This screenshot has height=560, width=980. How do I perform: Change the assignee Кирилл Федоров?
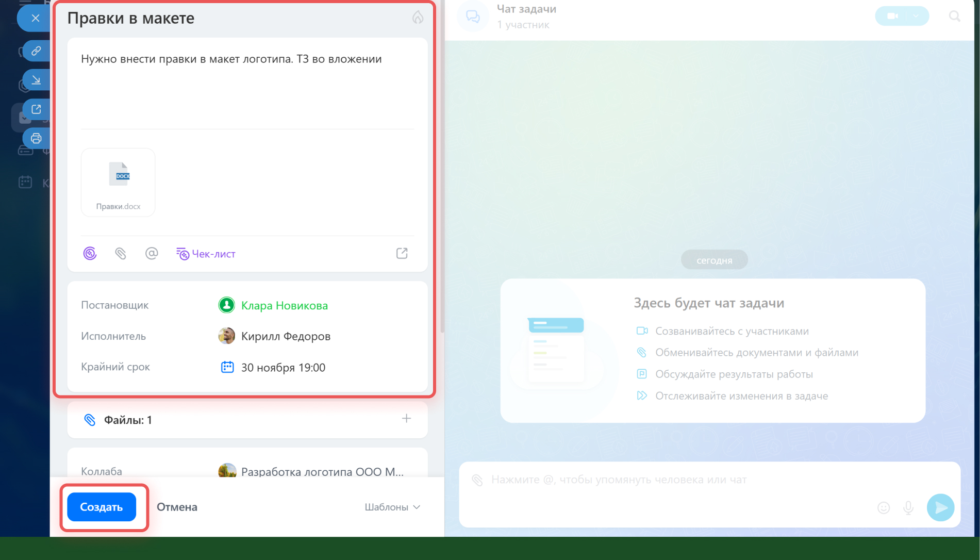click(286, 336)
